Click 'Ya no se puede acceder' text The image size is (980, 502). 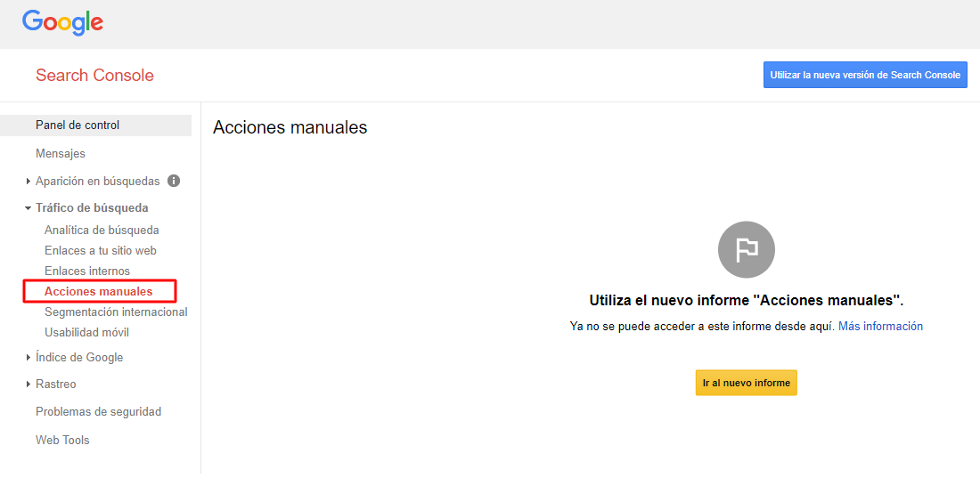(703, 326)
